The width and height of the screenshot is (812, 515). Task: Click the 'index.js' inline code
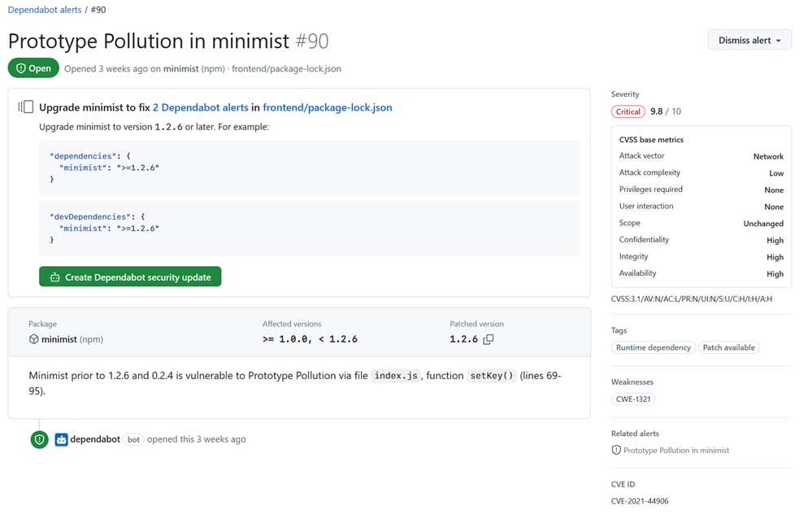click(396, 376)
